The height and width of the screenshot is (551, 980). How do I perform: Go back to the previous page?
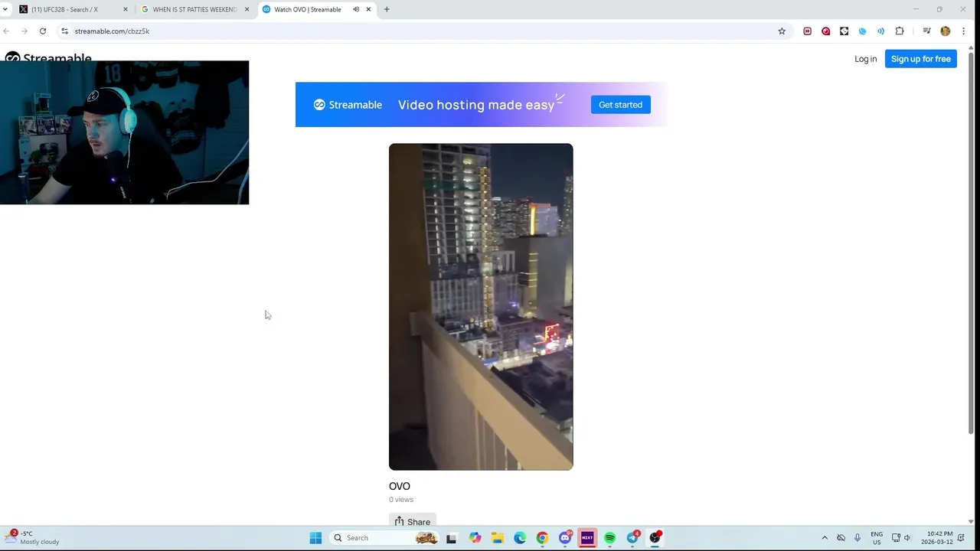pos(6,31)
